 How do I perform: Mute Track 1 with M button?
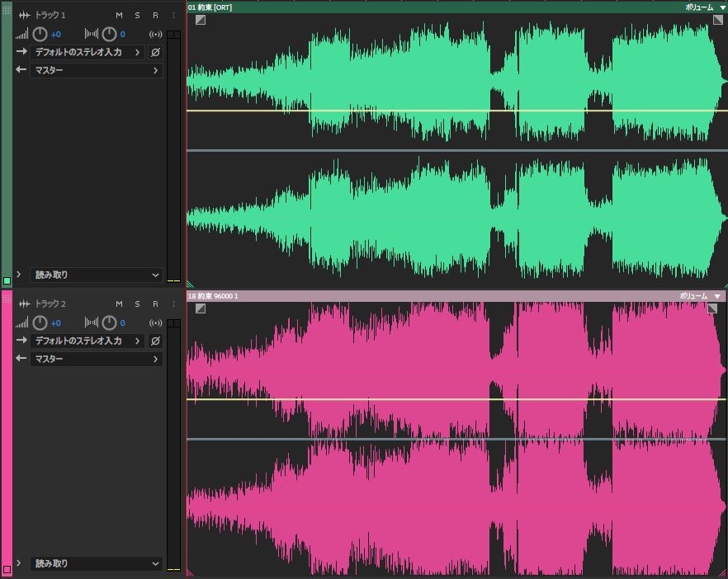pos(120,16)
